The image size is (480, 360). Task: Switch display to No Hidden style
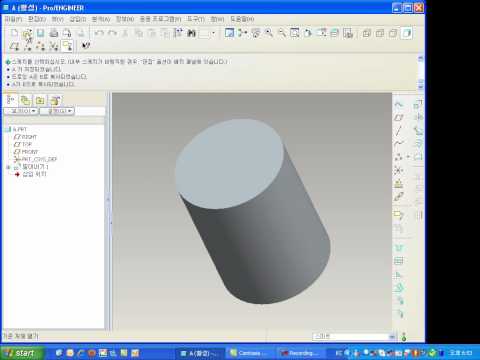pyautogui.click(x=393, y=33)
